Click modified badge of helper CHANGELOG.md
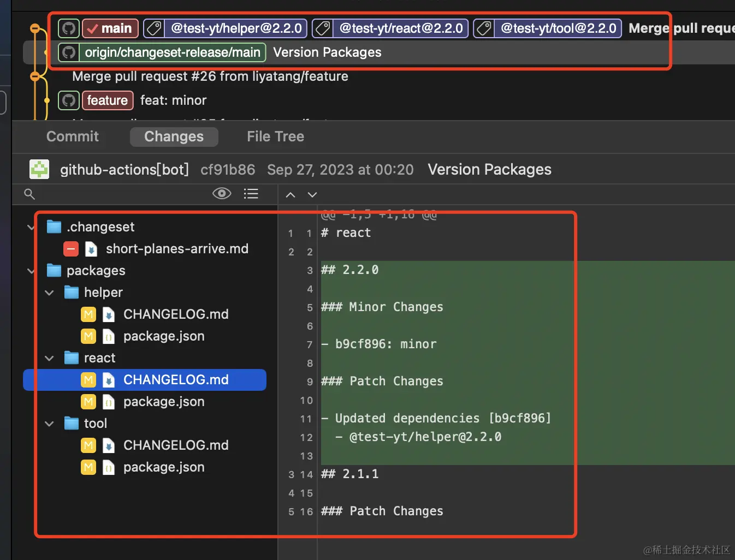 pos(88,314)
